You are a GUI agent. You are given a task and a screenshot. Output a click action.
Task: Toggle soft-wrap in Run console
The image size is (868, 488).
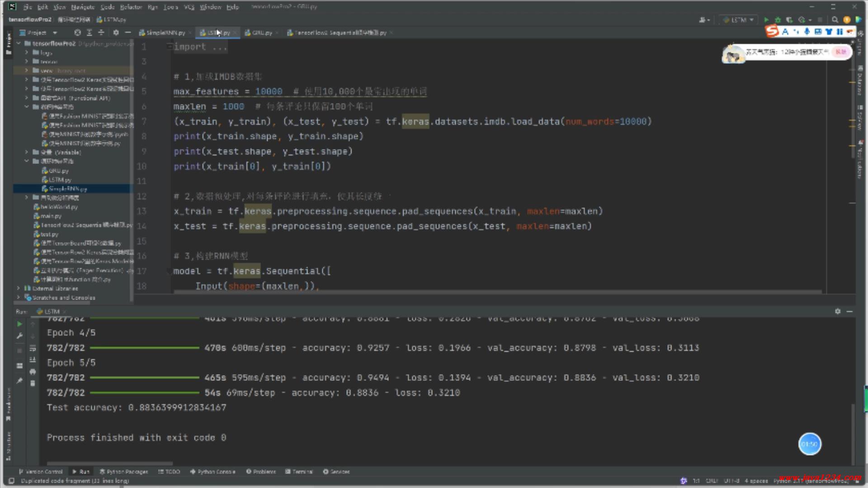pos(33,348)
